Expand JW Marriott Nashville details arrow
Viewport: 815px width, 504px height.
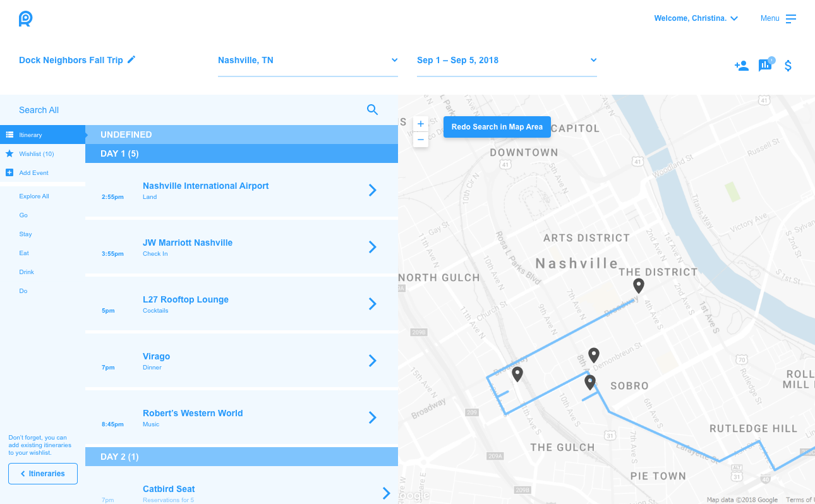373,247
